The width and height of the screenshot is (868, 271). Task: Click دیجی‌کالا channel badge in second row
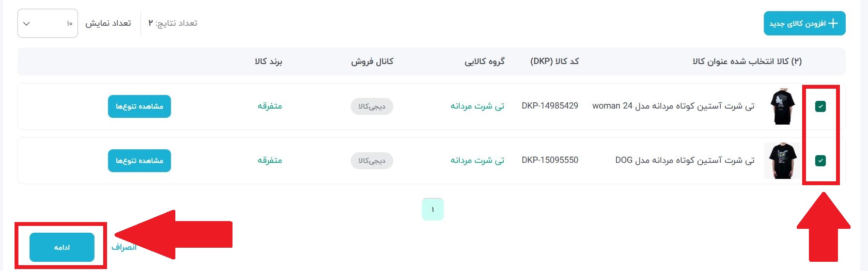372,160
